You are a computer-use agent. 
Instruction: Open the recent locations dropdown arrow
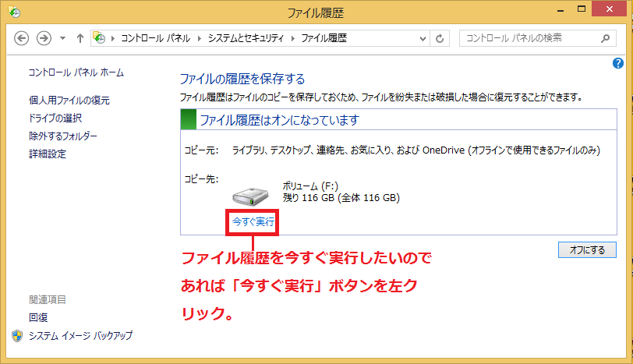(62, 38)
